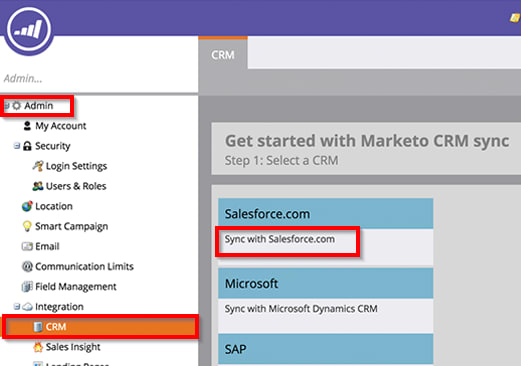This screenshot has height=366, width=521.
Task: Click the Smart Campaign lightbulb icon
Action: tap(27, 226)
